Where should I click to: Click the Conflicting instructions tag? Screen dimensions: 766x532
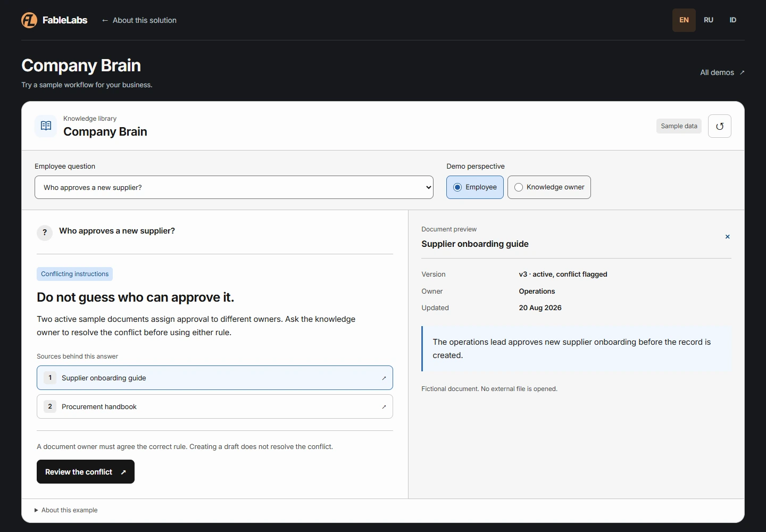pyautogui.click(x=74, y=274)
